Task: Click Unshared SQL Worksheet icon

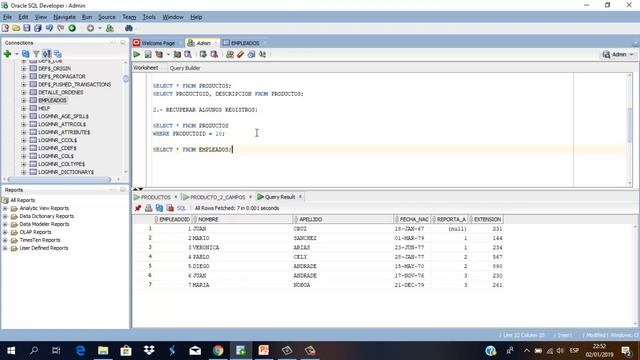Action: point(230,54)
